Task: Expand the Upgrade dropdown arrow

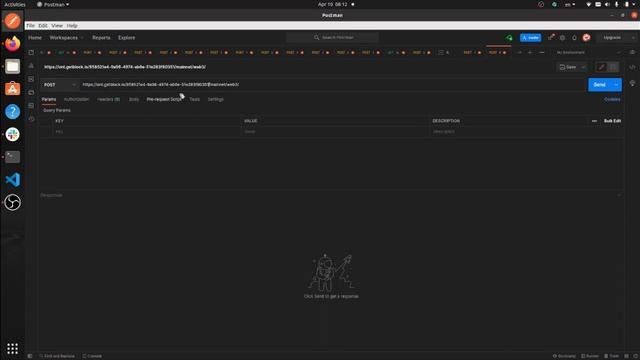Action: [x=633, y=38]
